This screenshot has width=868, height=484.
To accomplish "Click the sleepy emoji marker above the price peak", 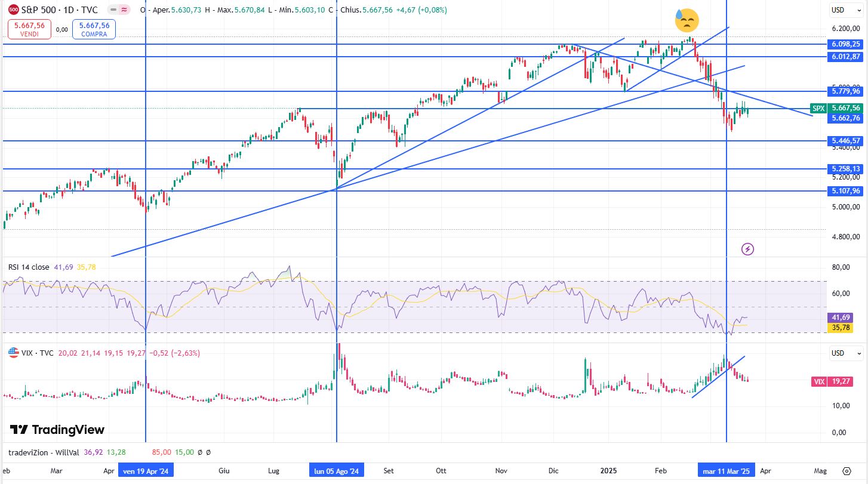I will pyautogui.click(x=686, y=21).
